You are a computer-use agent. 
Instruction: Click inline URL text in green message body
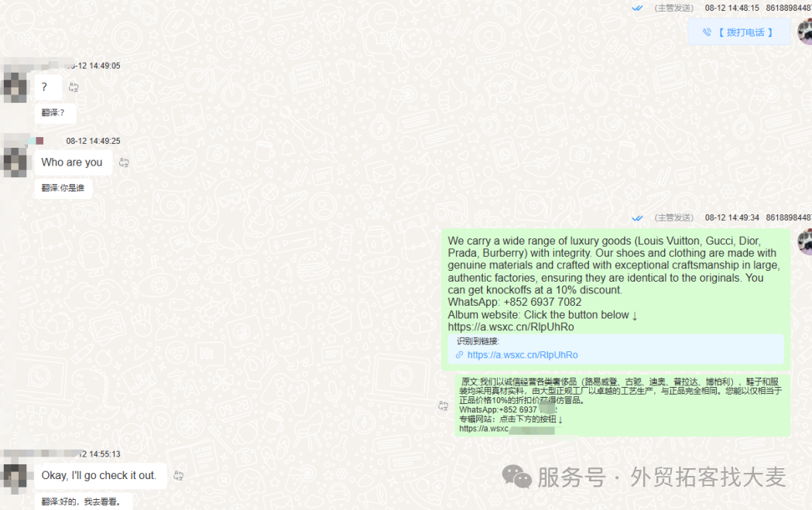511,327
